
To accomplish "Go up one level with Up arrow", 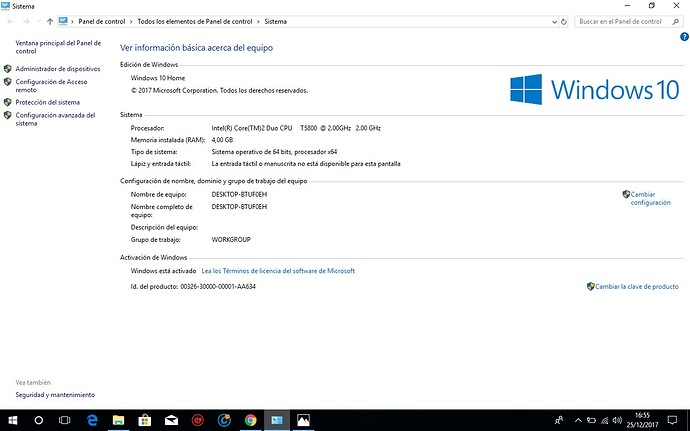I will pyautogui.click(x=50, y=22).
